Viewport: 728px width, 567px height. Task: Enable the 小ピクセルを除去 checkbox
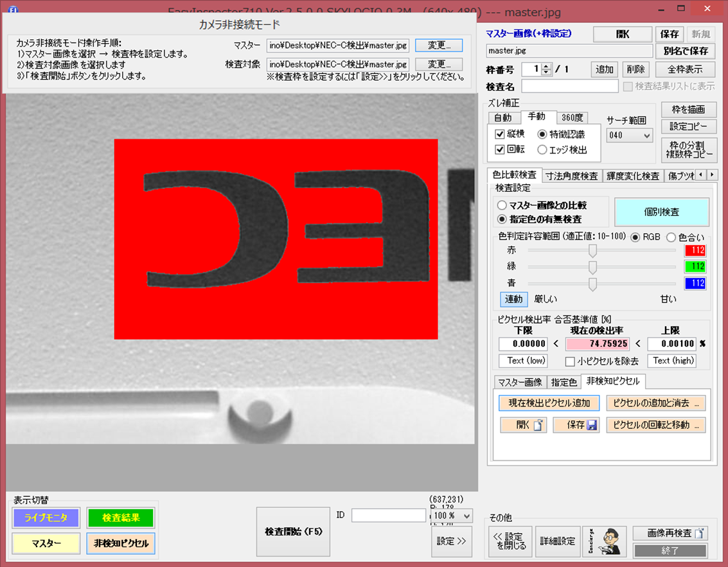[570, 361]
